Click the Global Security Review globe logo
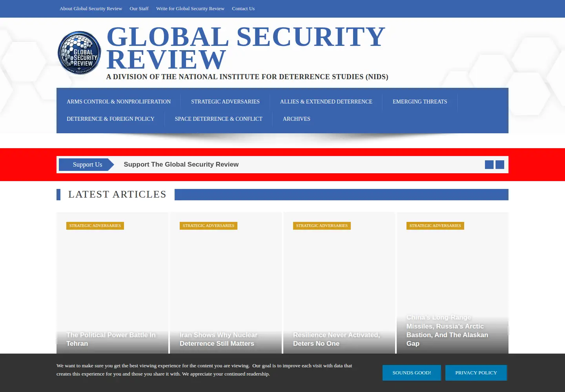The height and width of the screenshot is (392, 565). (80, 53)
